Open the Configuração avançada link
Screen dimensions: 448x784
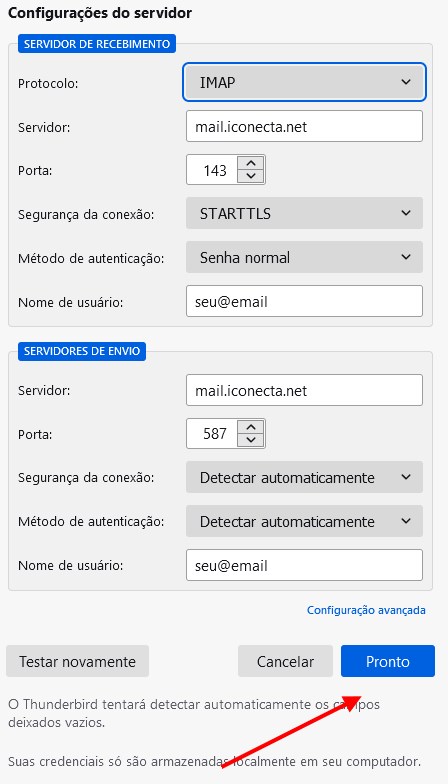tap(366, 610)
